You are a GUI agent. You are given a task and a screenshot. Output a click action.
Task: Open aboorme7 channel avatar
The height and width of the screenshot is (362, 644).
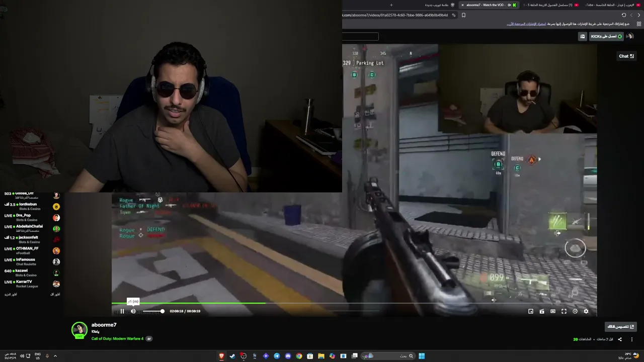[79, 330]
